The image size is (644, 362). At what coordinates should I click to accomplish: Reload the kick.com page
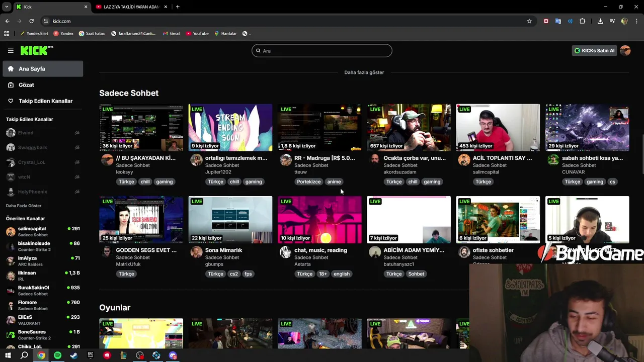31,21
